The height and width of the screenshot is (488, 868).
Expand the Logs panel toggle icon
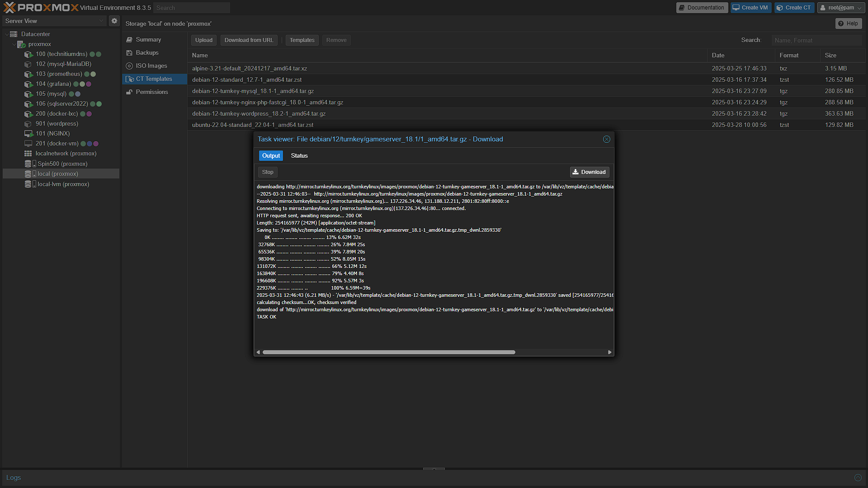point(858,478)
